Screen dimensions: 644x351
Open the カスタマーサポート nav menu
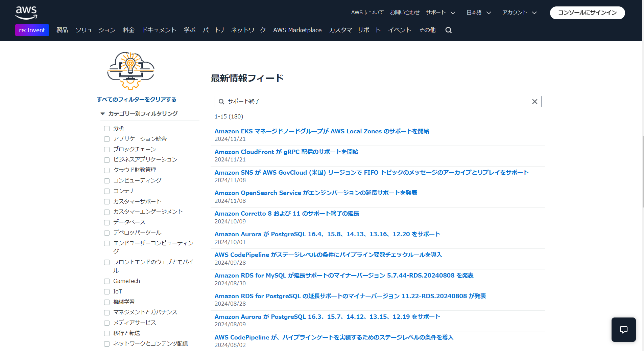click(x=355, y=30)
